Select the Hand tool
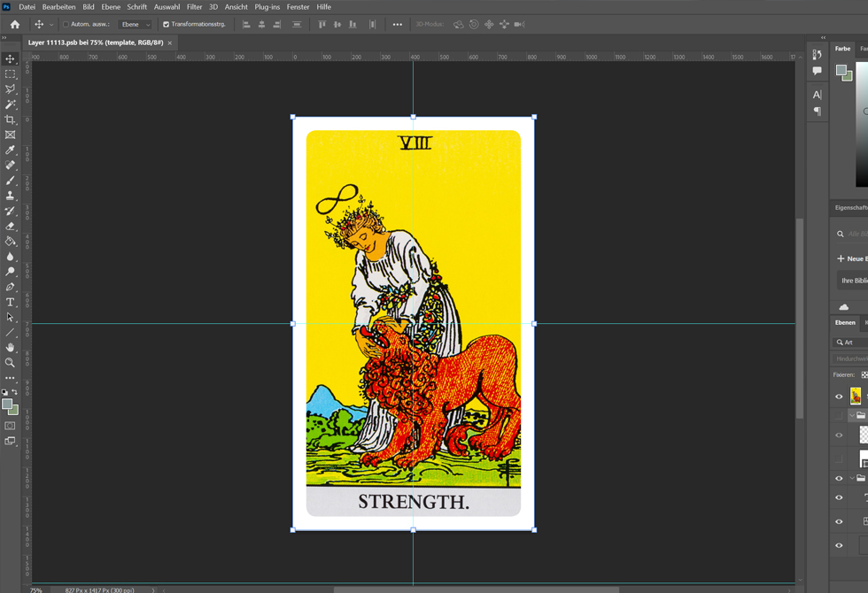Image resolution: width=868 pixels, height=593 pixels. [x=10, y=347]
